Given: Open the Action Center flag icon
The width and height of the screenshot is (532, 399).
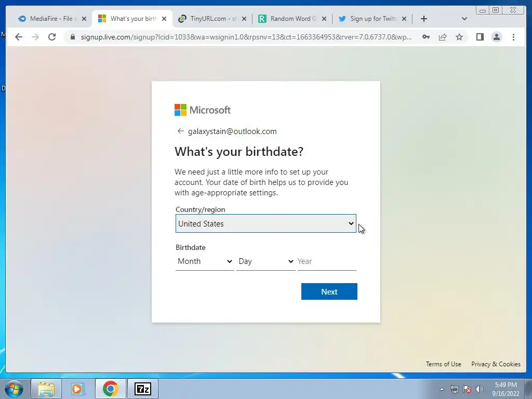Looking at the screenshot, I should 467,389.
